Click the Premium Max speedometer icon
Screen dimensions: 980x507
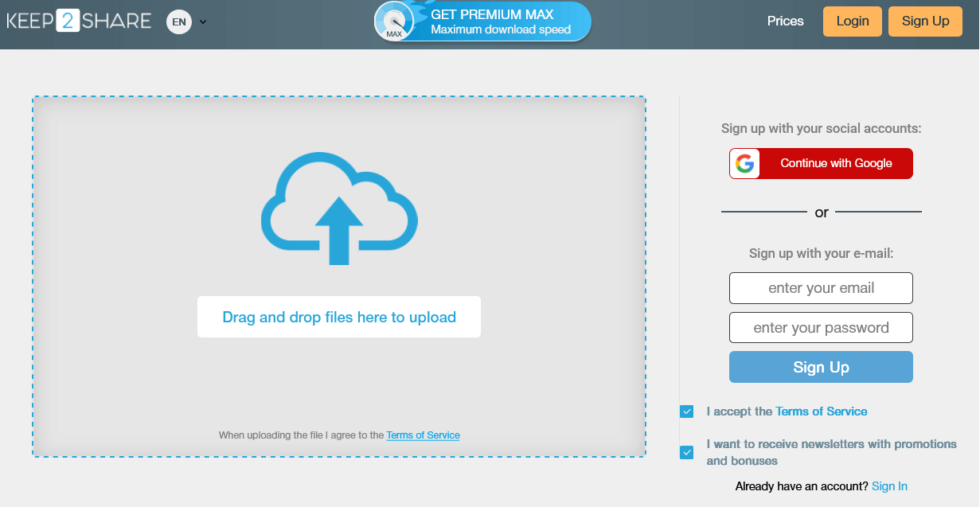(394, 21)
